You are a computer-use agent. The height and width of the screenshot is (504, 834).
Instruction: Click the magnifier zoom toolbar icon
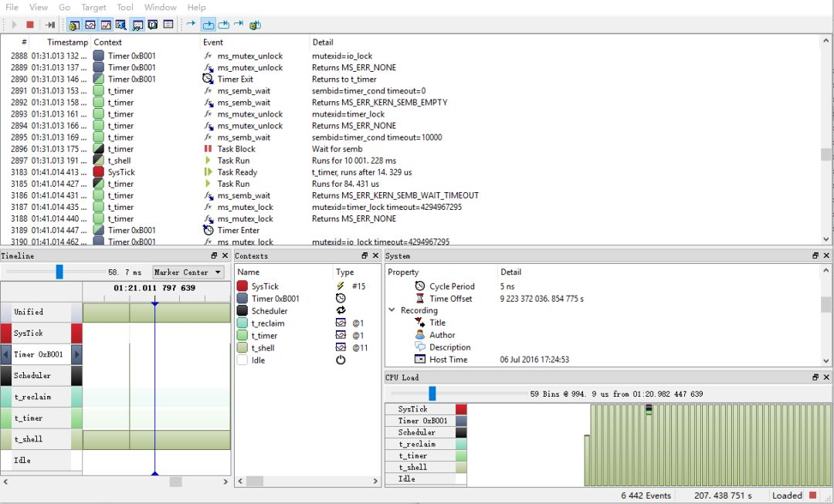tap(121, 24)
